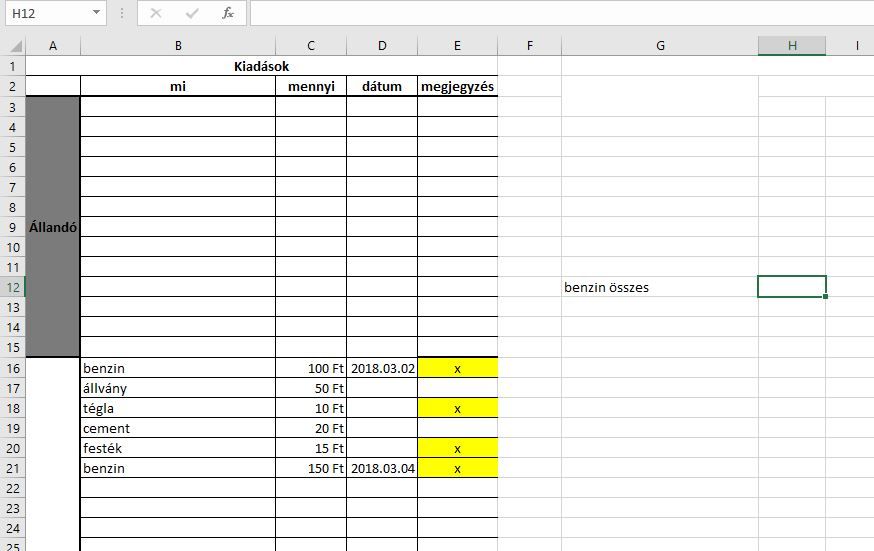This screenshot has width=874, height=551.
Task: Click the gray 'Állandó' merged cell
Action: [53, 227]
